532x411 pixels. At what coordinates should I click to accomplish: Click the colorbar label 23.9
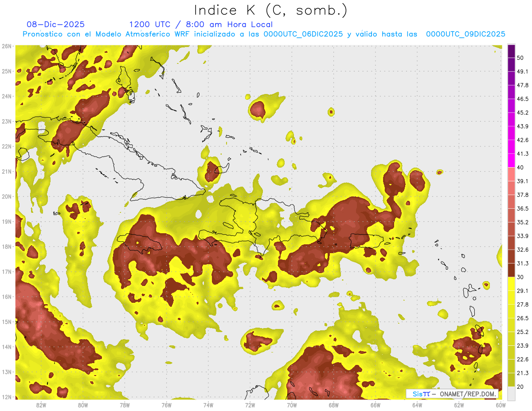pos(523,346)
